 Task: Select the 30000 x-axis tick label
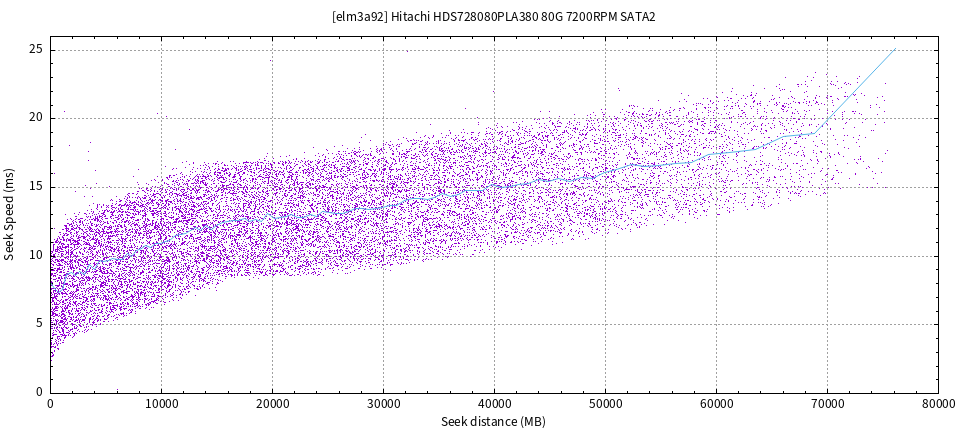tap(383, 405)
